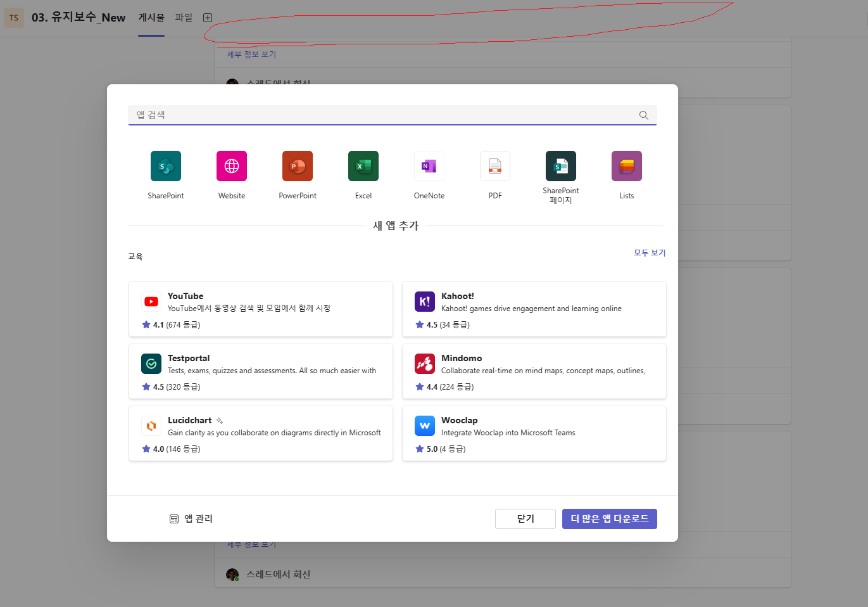The width and height of the screenshot is (868, 607).
Task: Click the YouTube app logo
Action: 151,302
